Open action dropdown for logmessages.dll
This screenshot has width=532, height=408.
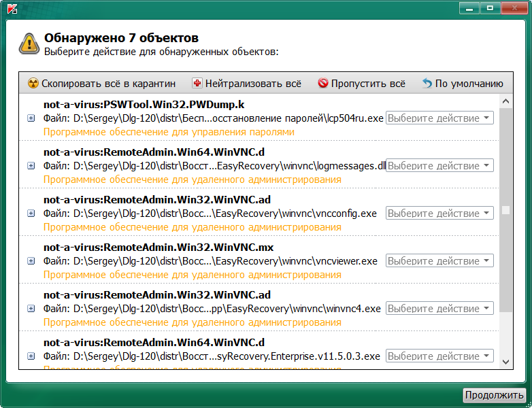pyautogui.click(x=439, y=165)
